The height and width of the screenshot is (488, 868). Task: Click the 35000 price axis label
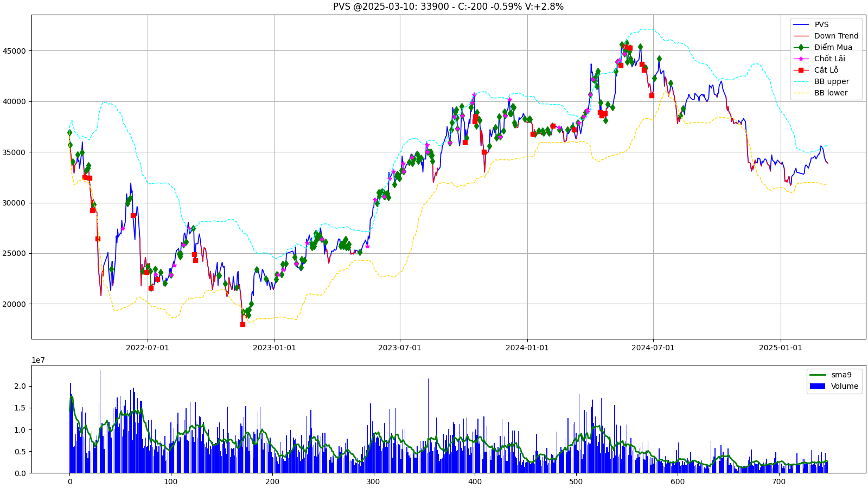coord(15,152)
